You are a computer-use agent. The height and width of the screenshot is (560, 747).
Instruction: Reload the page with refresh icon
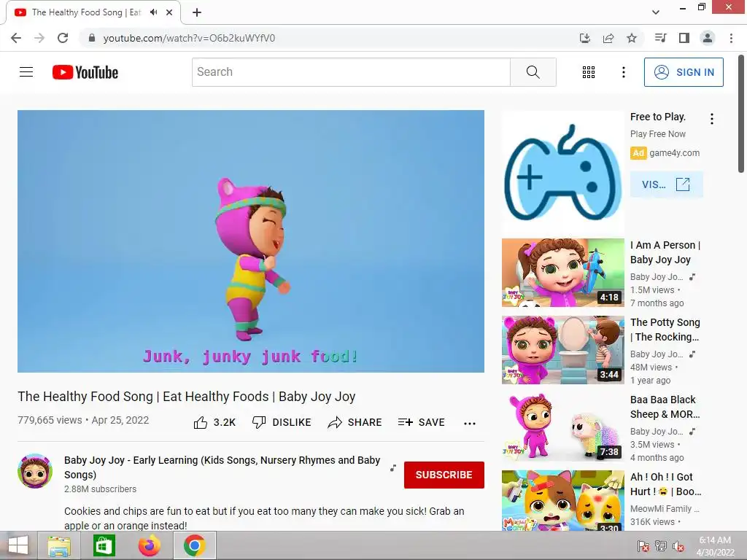[63, 38]
